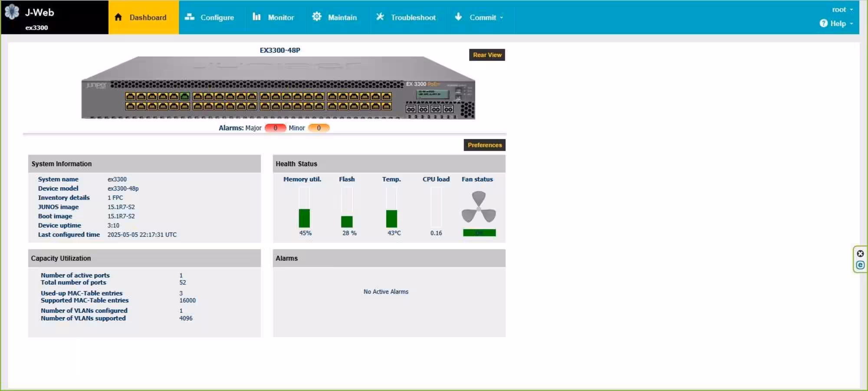Click the green fan status OK bar
This screenshot has width=868, height=391.
[479, 233]
